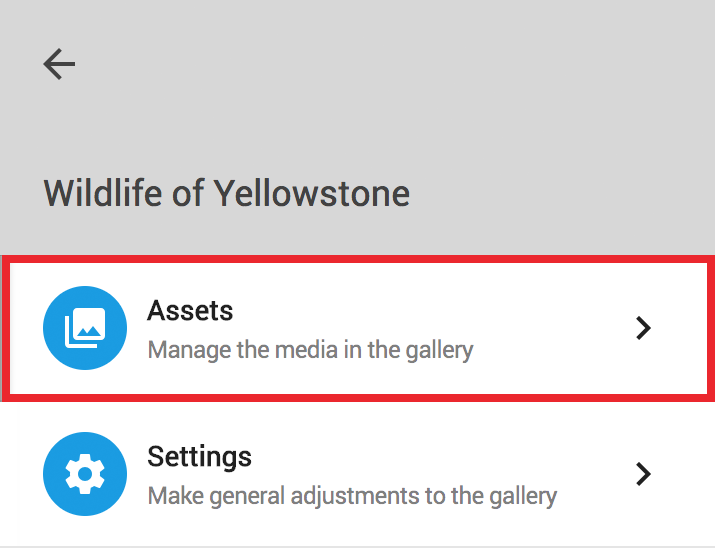Screen dimensions: 715x548
Task: Choose the Settings entry below Assets
Action: coord(358,474)
